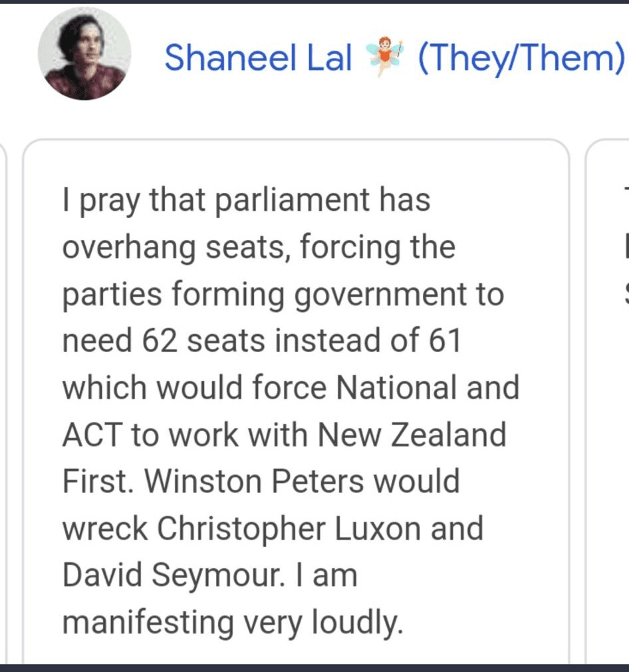Open the tweet card about overhang seats
The image size is (629, 672).
(x=296, y=402)
